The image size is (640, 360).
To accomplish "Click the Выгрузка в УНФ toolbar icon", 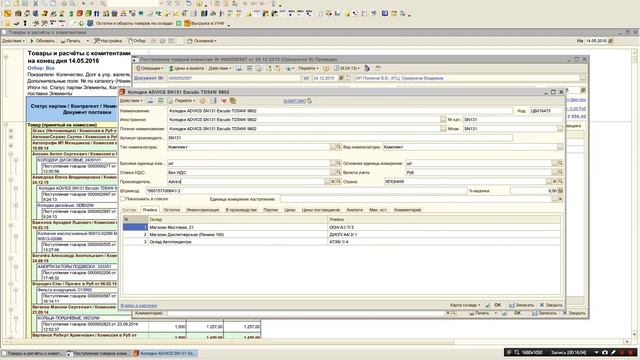I will [x=187, y=24].
